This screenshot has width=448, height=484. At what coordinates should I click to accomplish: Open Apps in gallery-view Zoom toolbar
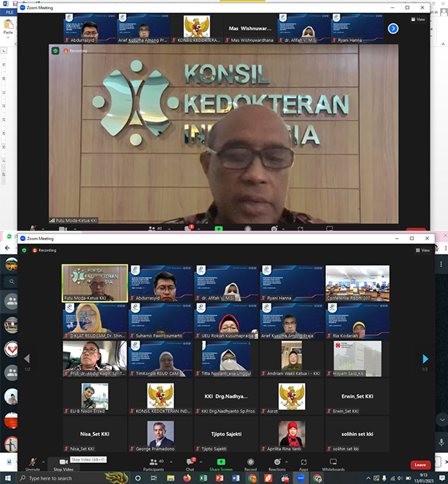click(304, 464)
